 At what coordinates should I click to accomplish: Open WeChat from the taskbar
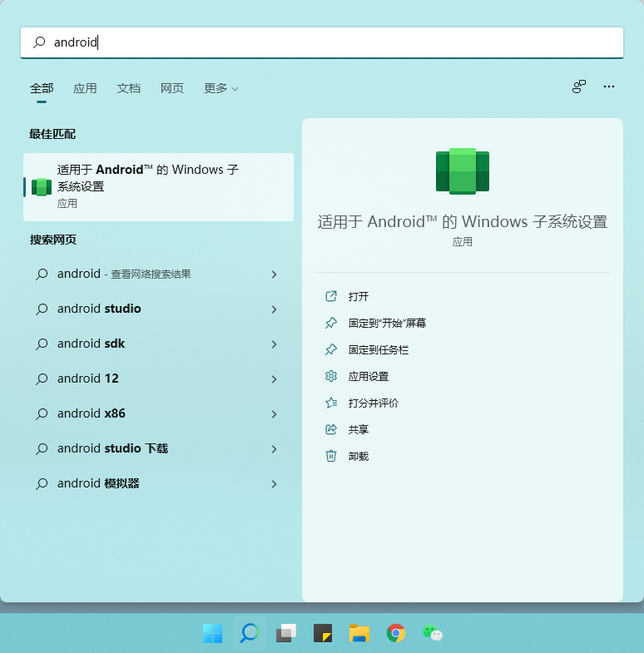pyautogui.click(x=433, y=633)
